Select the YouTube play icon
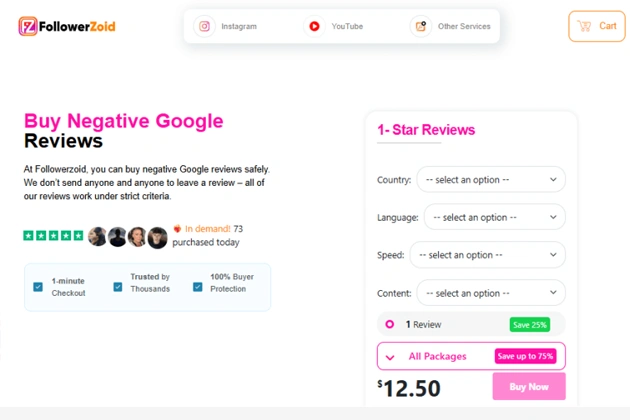Viewport: 630px width, 420px height. (314, 26)
